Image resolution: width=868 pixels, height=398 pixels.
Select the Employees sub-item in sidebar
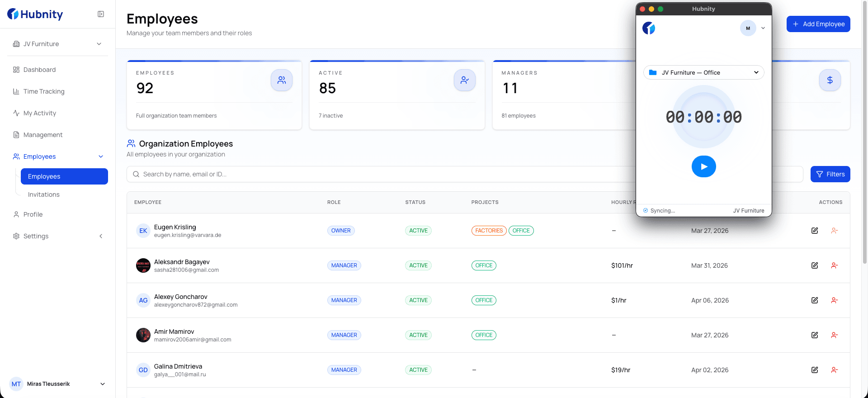tap(64, 176)
